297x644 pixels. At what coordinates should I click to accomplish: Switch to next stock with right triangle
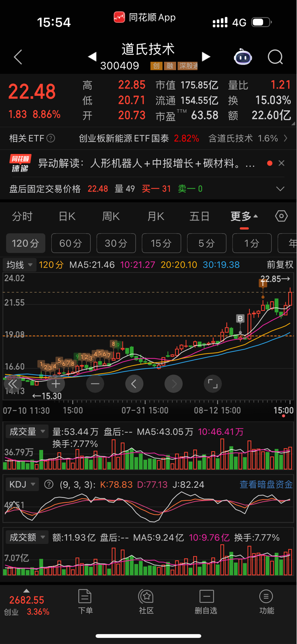point(206,57)
